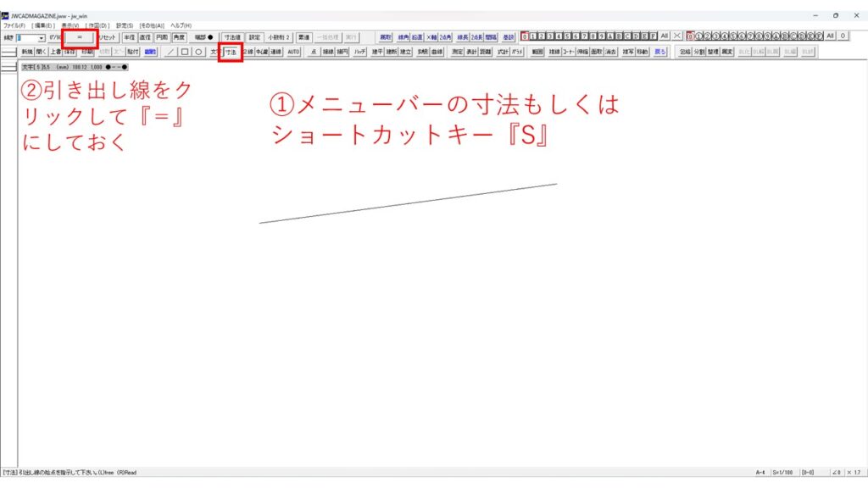Click the 文字 text tool button

(215, 52)
